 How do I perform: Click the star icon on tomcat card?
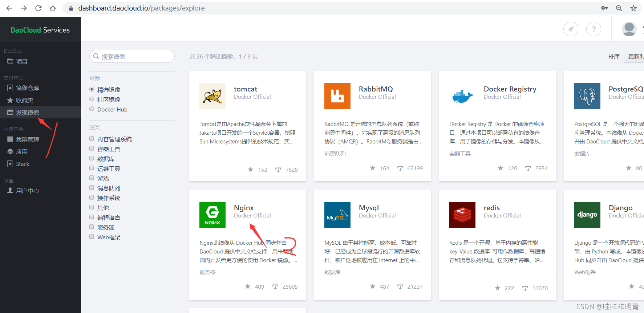click(251, 170)
